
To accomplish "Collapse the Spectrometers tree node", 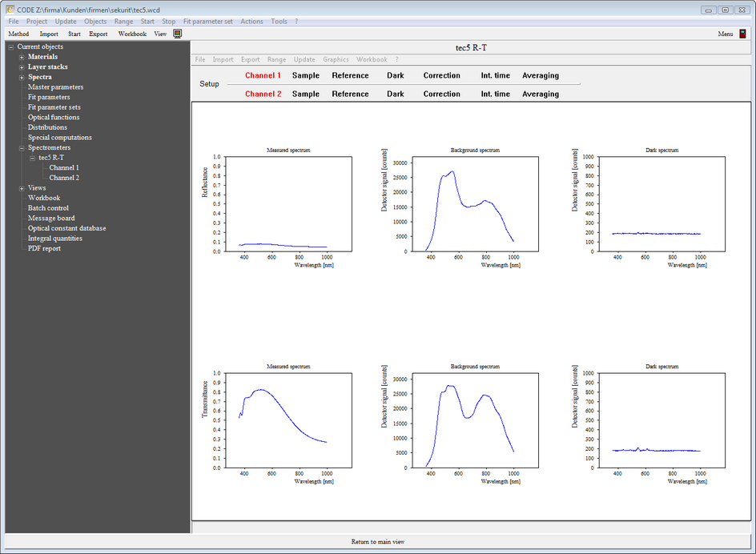I will click(x=22, y=148).
